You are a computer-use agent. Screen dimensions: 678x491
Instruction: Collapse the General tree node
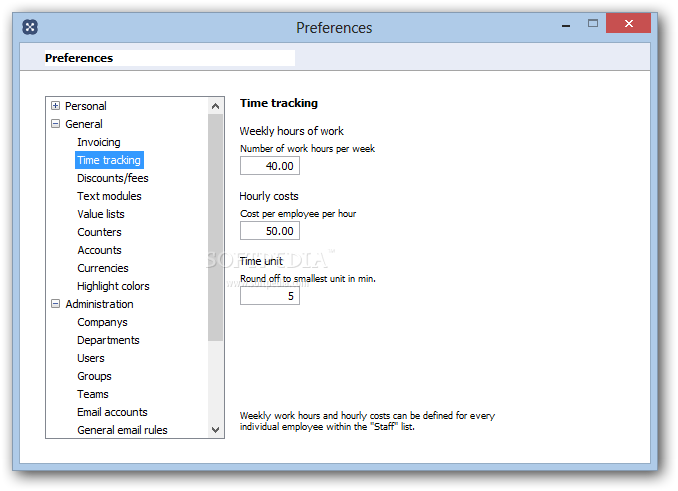(55, 124)
